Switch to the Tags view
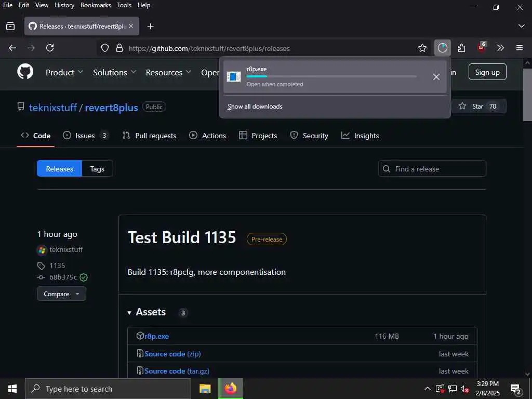 coord(97,169)
